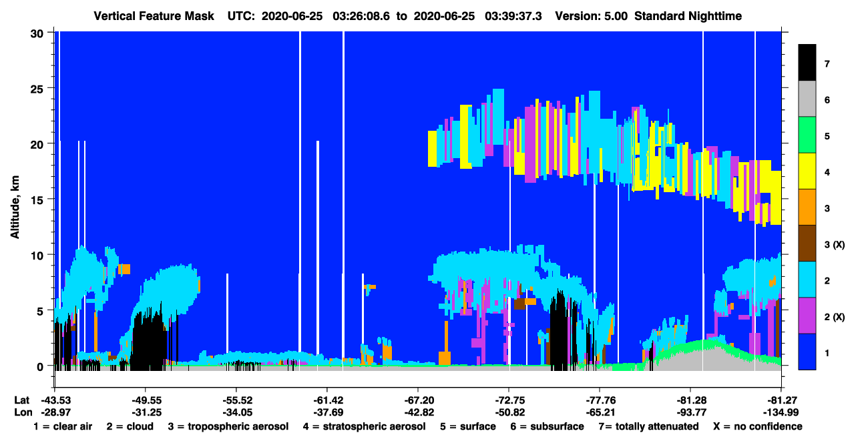
Task: Click the brown 3 (X) legend swatch
Action: [807, 244]
